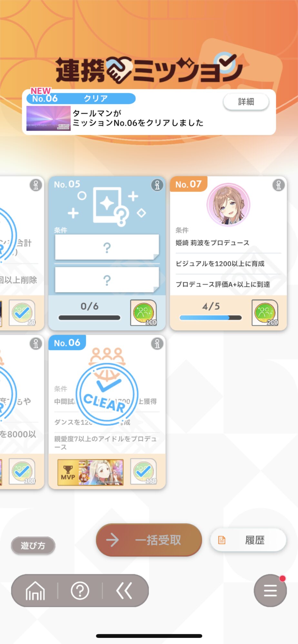The width and height of the screenshot is (298, 644).
Task: Open the help question mark icon
Action: (80, 591)
